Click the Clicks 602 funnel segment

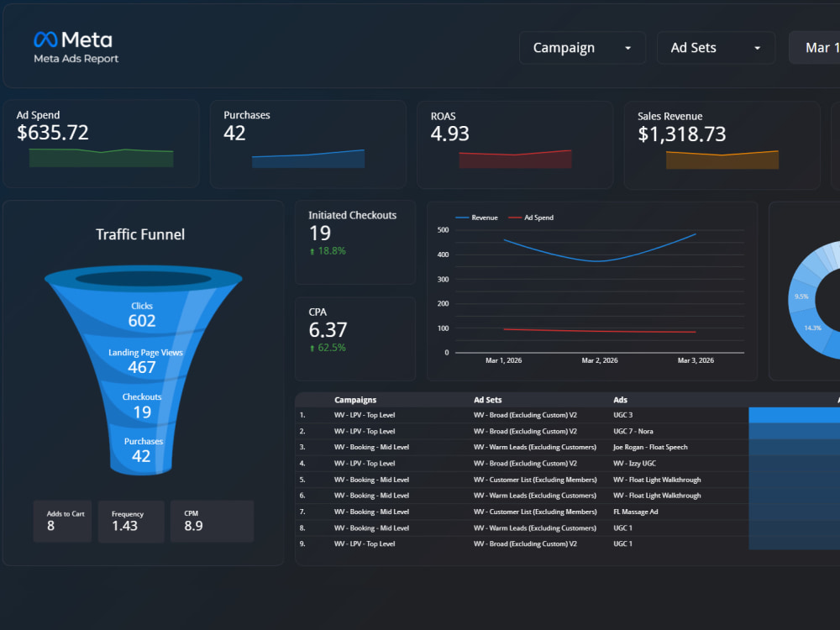[x=142, y=314]
